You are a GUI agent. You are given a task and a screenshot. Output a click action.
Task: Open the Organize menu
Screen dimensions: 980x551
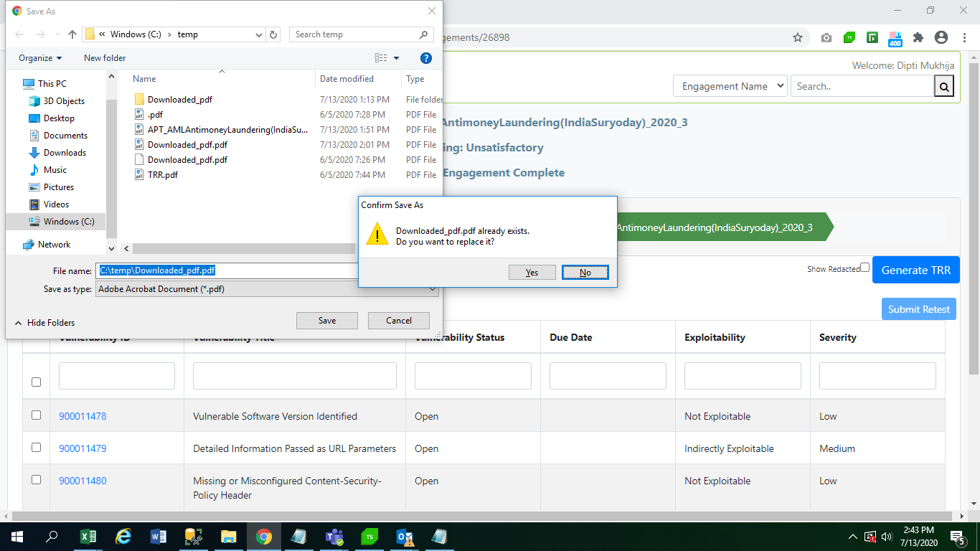pos(40,58)
